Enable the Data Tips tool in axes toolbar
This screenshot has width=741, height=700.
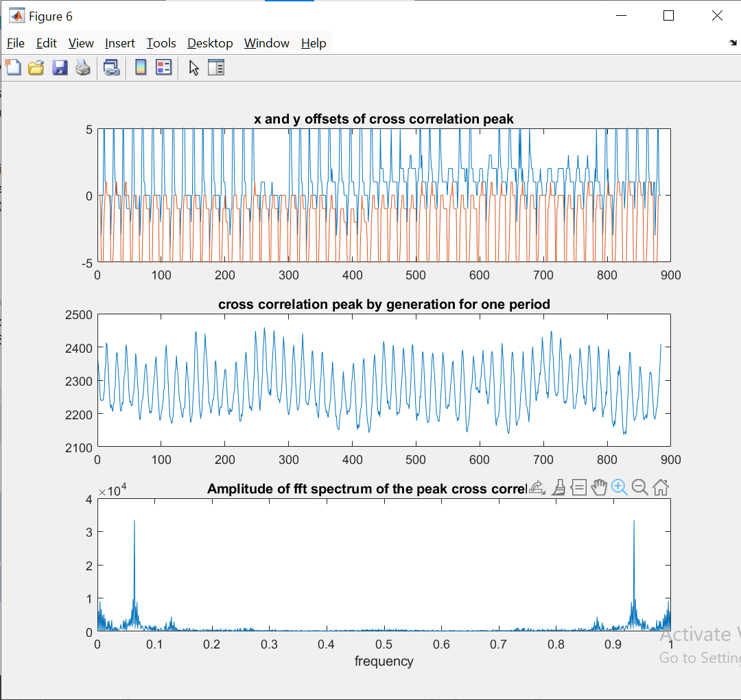(578, 487)
